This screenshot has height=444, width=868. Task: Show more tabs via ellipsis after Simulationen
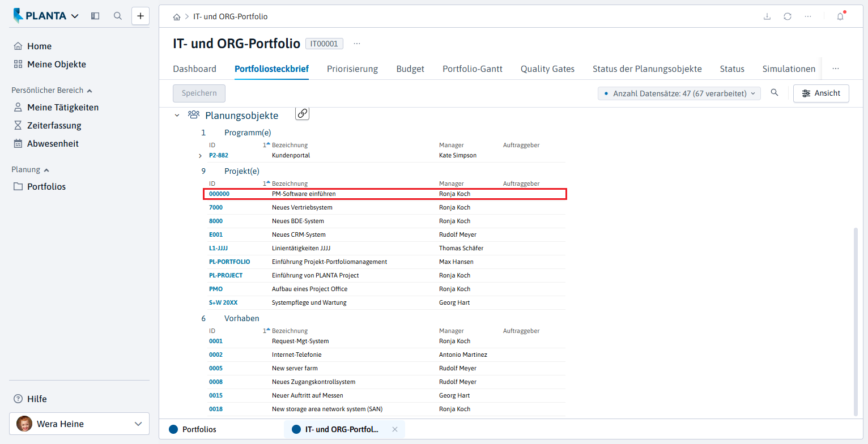pyautogui.click(x=835, y=69)
